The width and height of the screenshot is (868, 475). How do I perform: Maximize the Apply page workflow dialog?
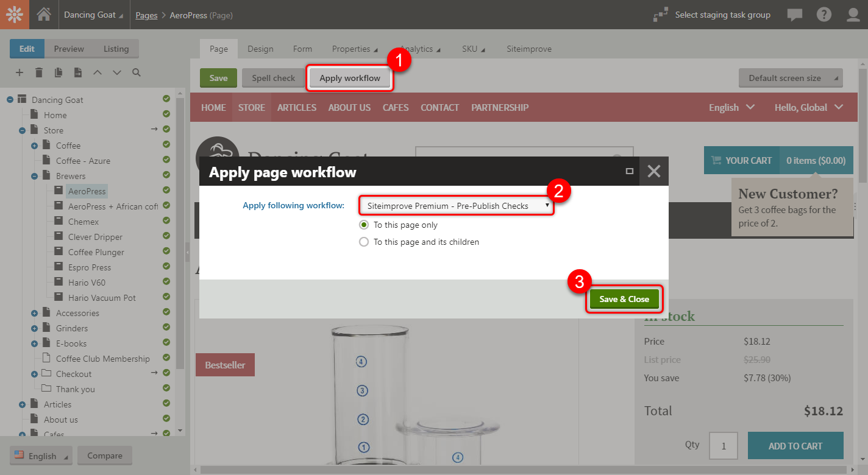coord(630,172)
